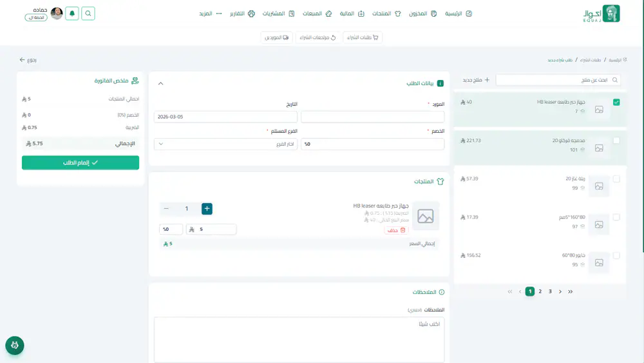
Task: Open المنتجات products menu
Action: (x=386, y=14)
